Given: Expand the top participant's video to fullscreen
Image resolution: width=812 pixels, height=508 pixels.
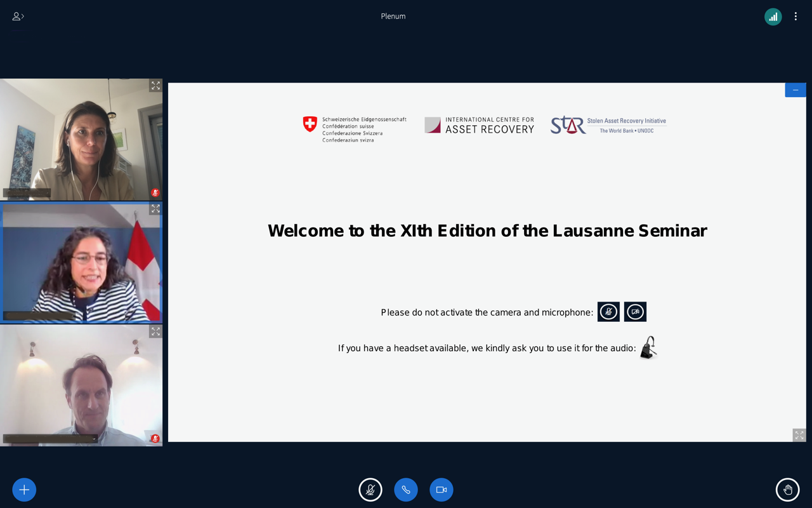Looking at the screenshot, I should pyautogui.click(x=155, y=84).
